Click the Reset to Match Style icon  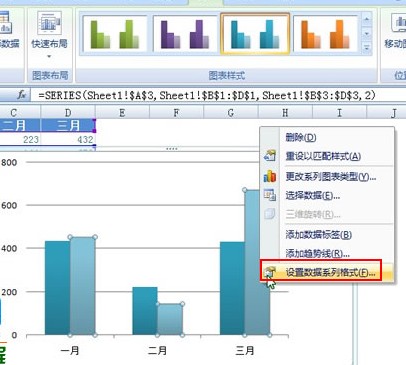(269, 156)
